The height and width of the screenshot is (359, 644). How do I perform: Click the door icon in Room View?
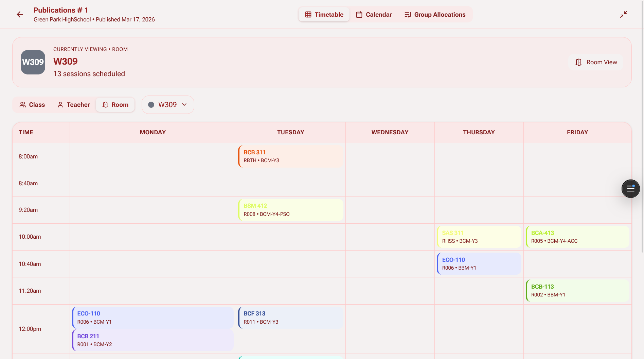click(578, 62)
